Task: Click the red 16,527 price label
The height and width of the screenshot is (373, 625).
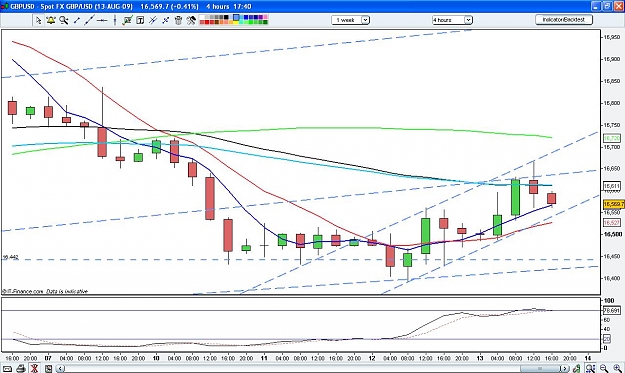Action: pyautogui.click(x=612, y=222)
